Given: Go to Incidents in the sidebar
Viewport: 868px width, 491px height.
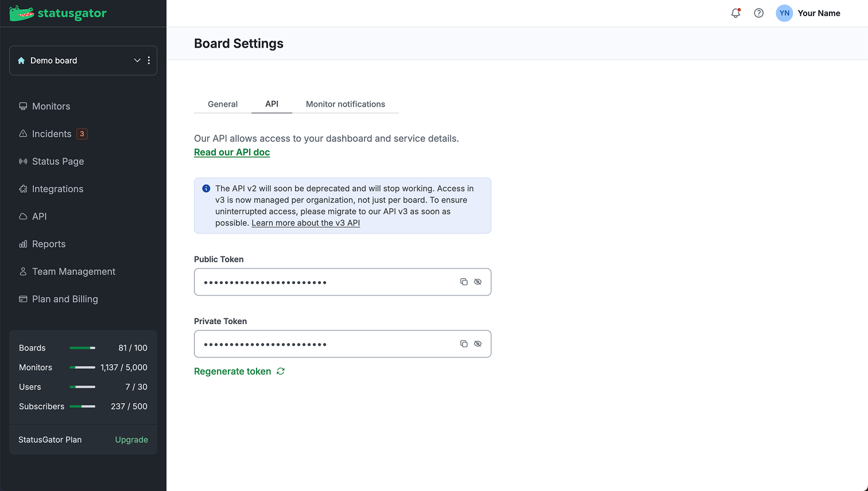Looking at the screenshot, I should 52,134.
